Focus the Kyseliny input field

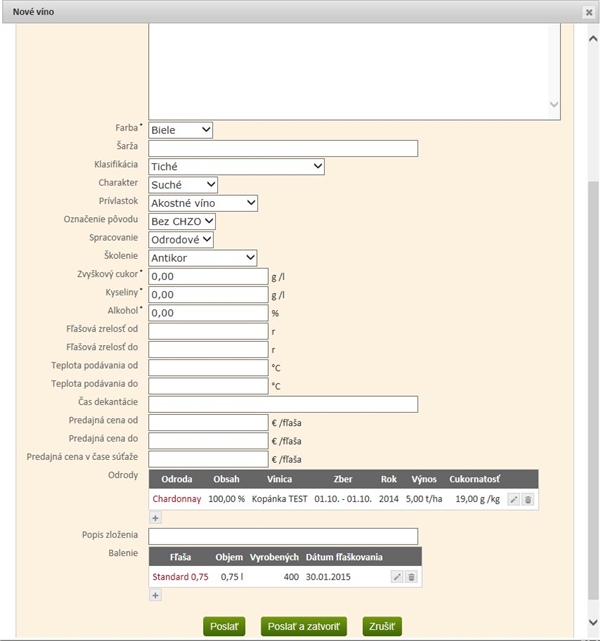coord(208,295)
